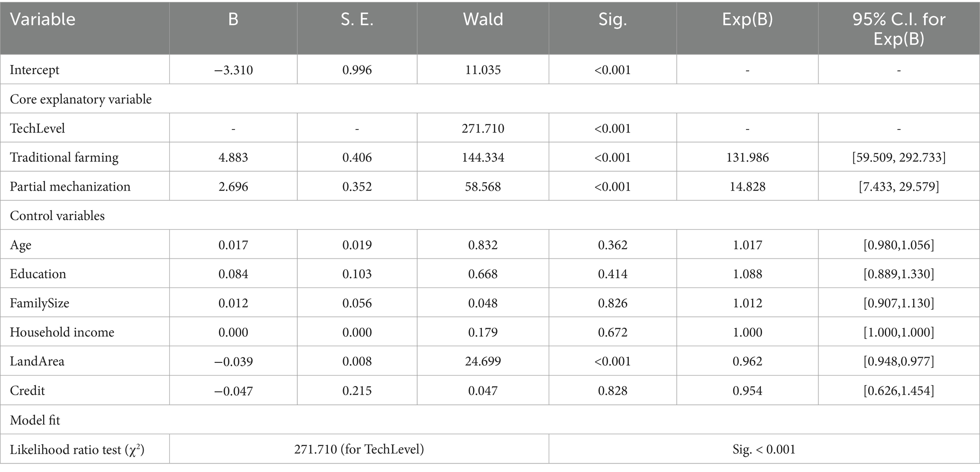Click the Variable column header
The height and width of the screenshot is (472, 980).
[43, 19]
